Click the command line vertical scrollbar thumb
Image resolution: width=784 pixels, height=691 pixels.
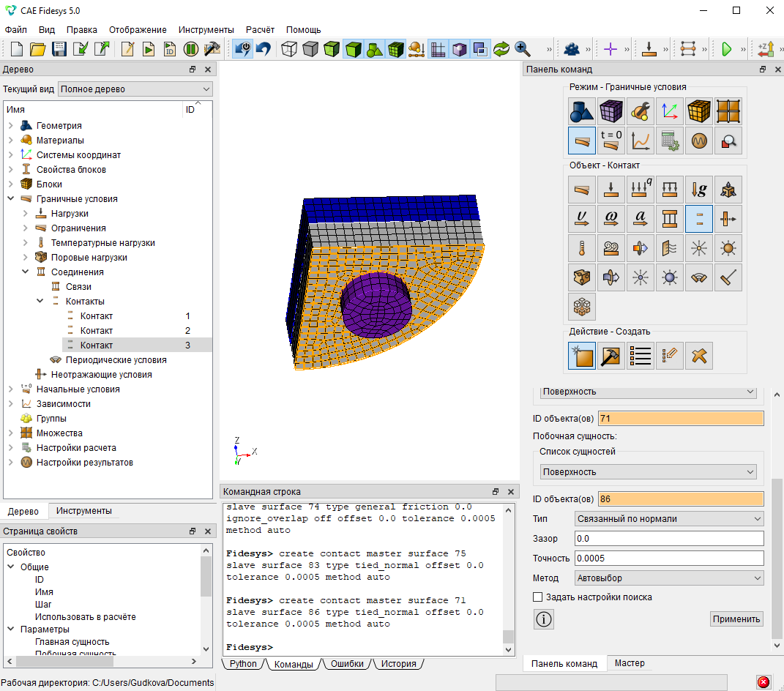click(x=508, y=637)
